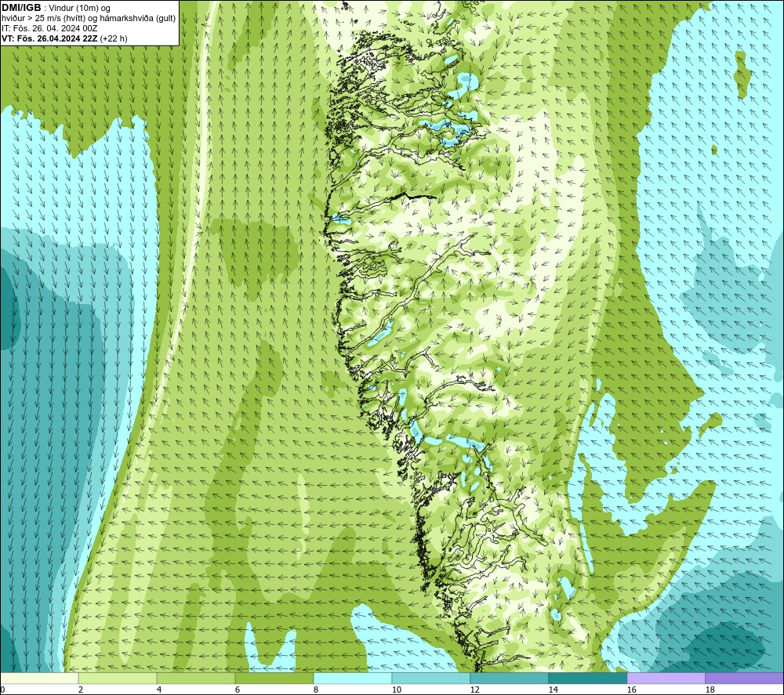Click the legend scale label '14'

click(553, 690)
